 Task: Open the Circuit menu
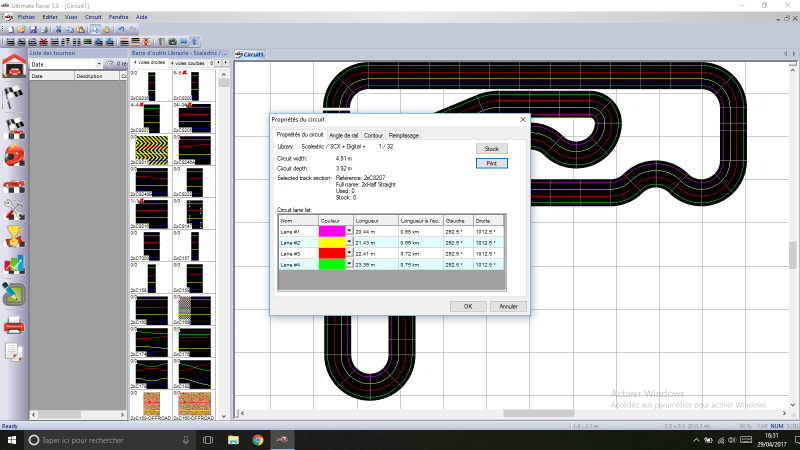[93, 17]
